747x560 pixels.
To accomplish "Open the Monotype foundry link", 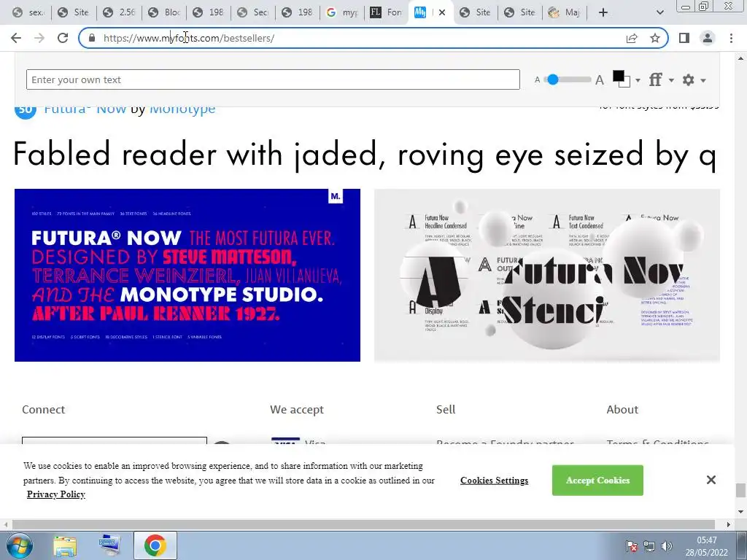I will (182, 109).
